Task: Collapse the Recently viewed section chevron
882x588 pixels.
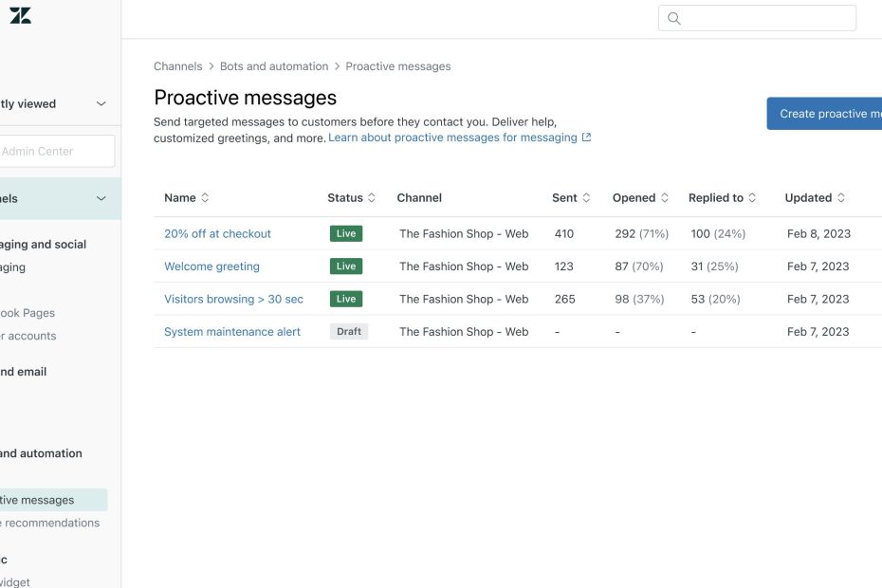Action: [101, 104]
